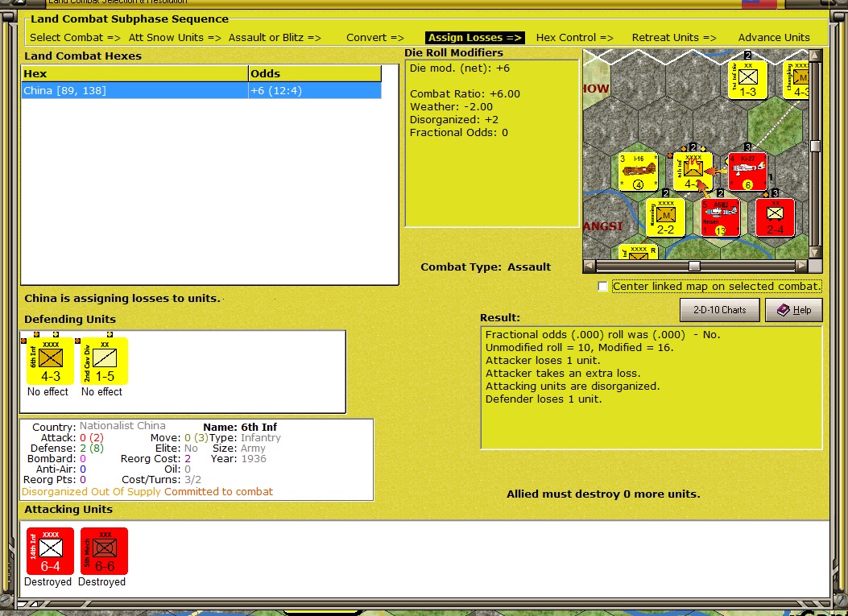Click 'Attacking units are disorganized.' result line

coord(573,387)
